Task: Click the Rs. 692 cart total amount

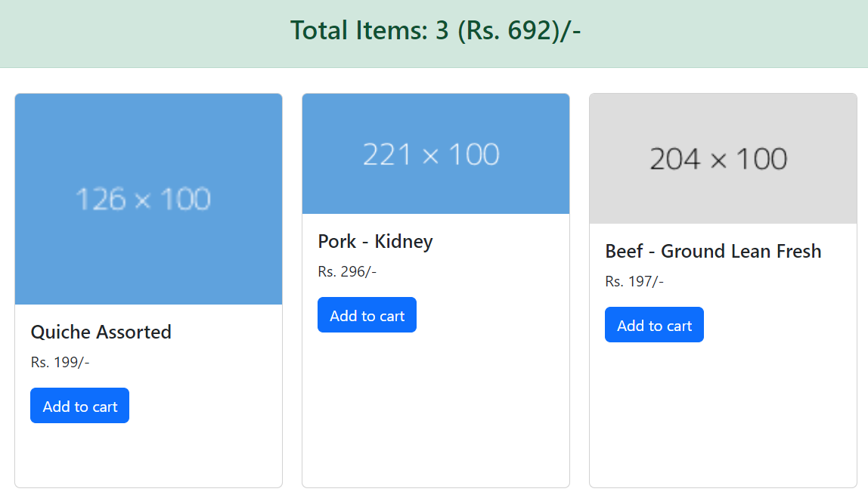Action: tap(513, 30)
